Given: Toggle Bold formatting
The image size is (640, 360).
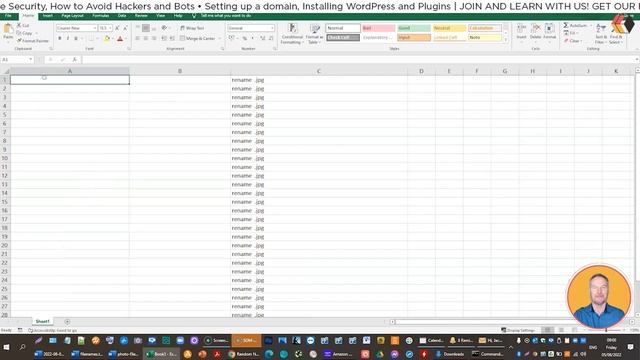Looking at the screenshot, I should pos(60,38).
